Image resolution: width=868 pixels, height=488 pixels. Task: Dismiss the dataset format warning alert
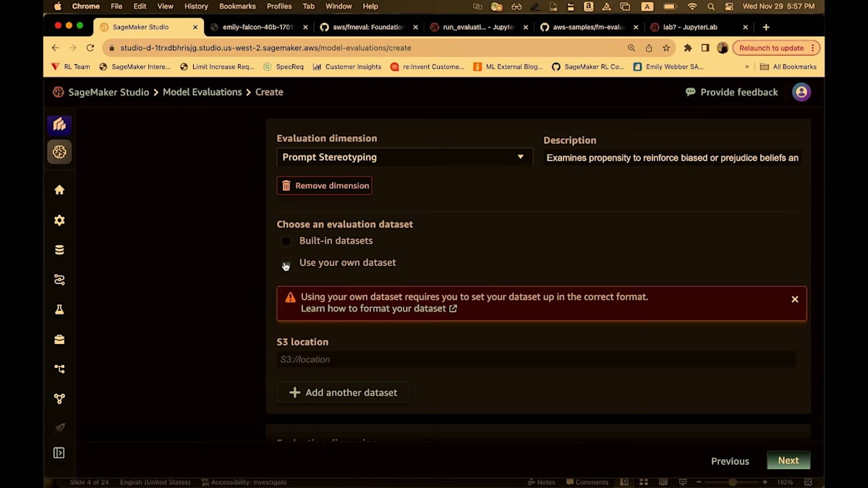tap(795, 299)
